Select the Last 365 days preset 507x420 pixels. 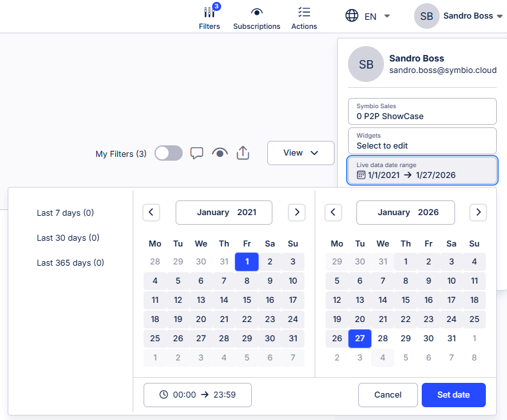click(71, 262)
